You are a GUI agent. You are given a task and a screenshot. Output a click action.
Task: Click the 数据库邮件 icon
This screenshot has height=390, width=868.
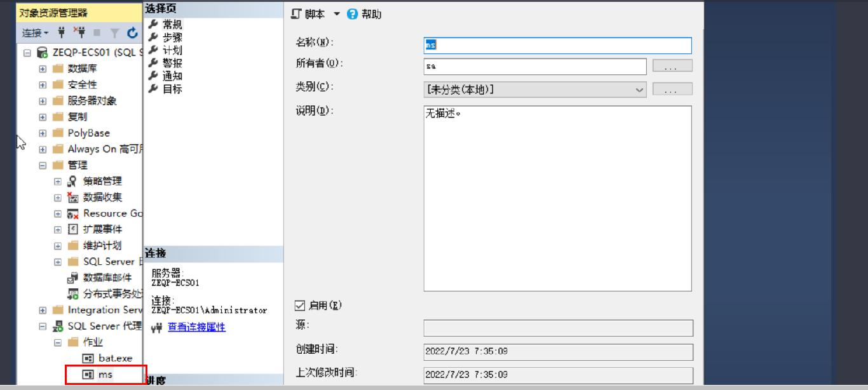[x=72, y=278]
